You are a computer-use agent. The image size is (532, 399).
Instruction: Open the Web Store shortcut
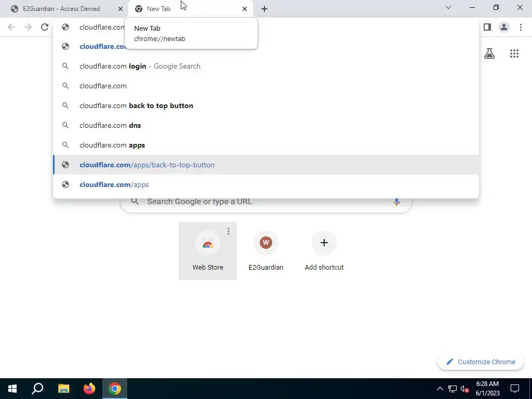[208, 251]
